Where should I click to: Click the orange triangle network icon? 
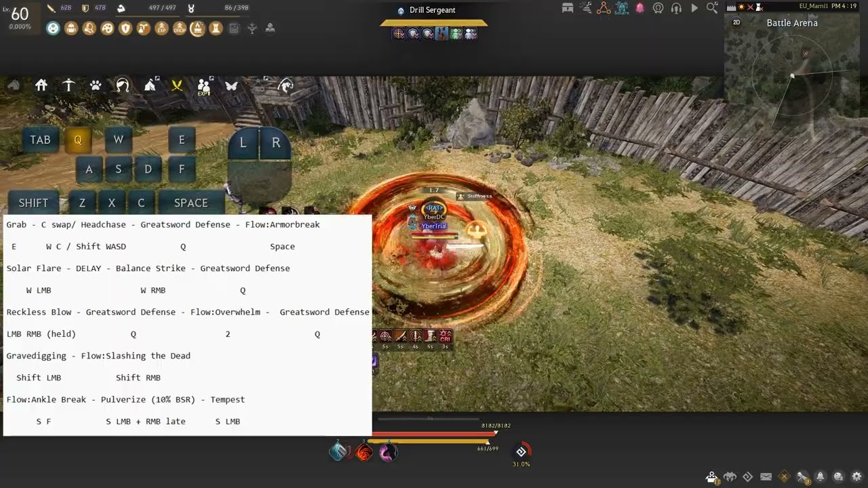604,8
